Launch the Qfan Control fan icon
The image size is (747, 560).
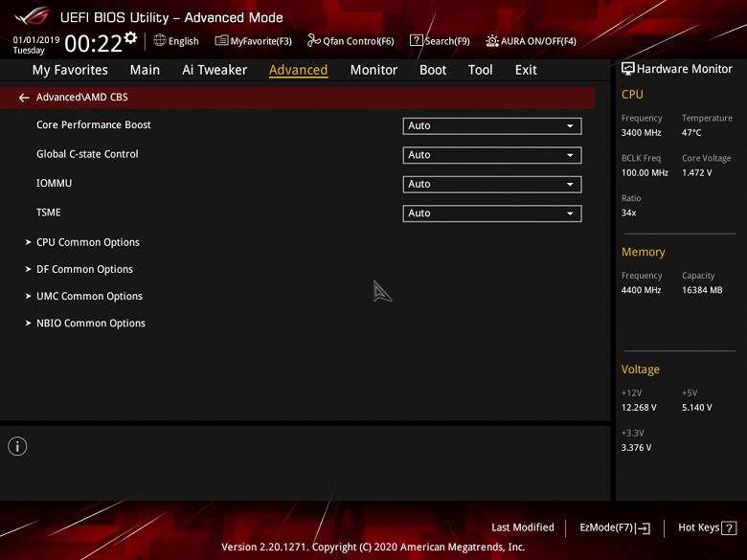click(x=313, y=40)
